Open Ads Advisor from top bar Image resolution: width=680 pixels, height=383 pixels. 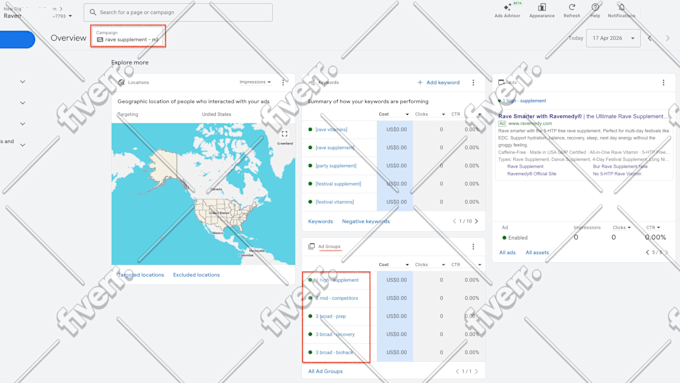point(507,10)
